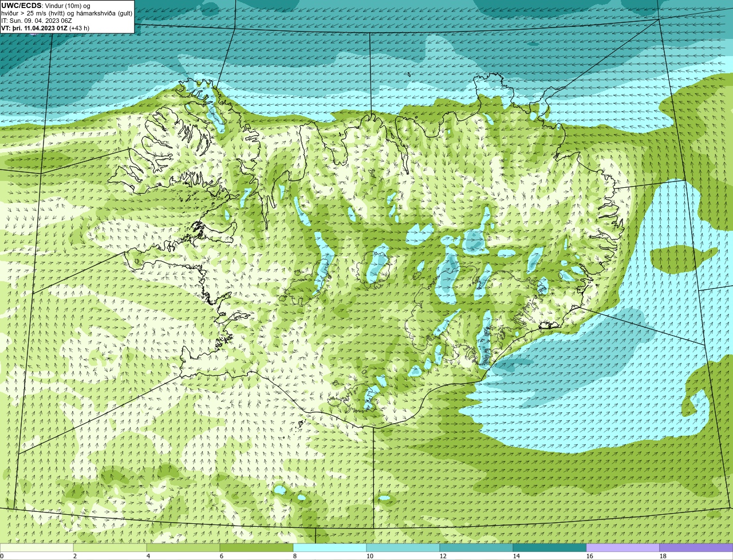The width and height of the screenshot is (733, 560).
Task: Click the scale label "14"
Action: pyautogui.click(x=517, y=556)
